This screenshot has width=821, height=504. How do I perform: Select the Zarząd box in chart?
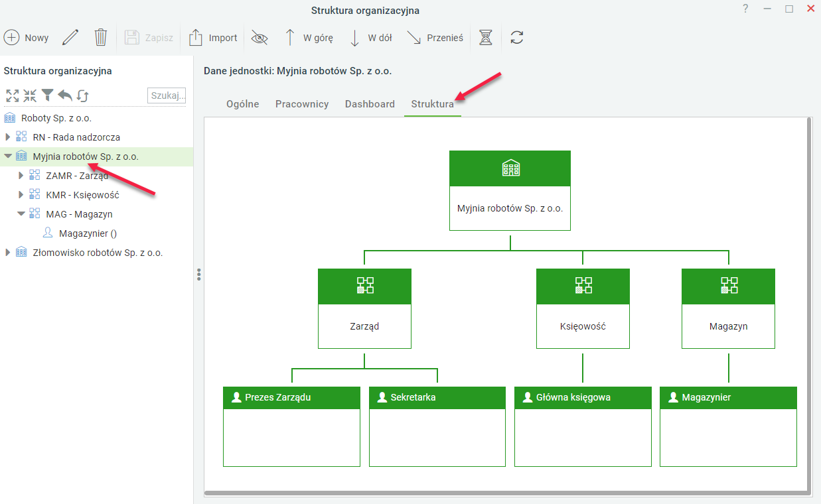364,308
